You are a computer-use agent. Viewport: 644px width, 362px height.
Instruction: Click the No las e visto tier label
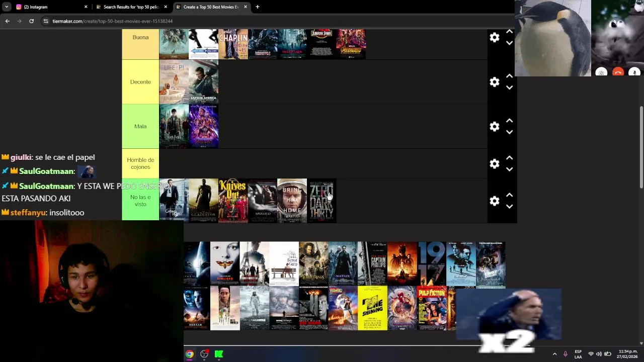(x=140, y=201)
